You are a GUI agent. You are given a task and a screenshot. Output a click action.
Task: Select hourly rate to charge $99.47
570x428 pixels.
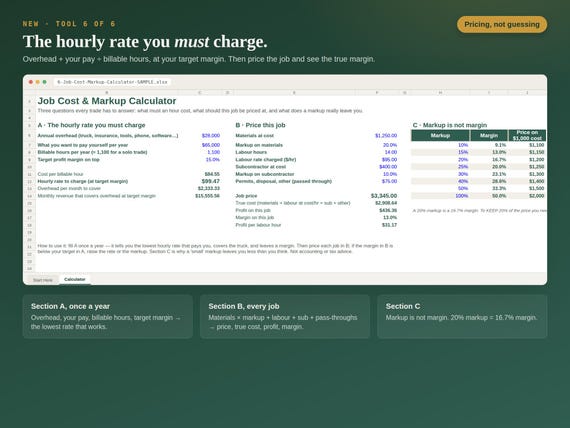[210, 181]
